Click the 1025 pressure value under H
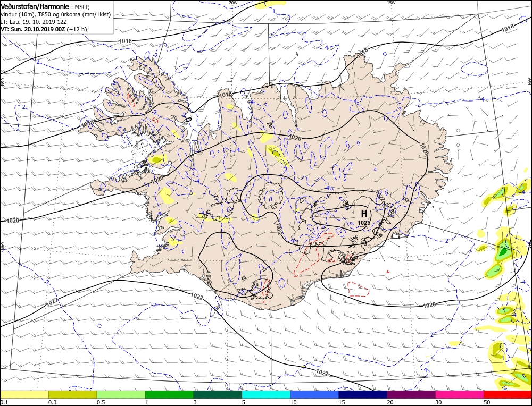This screenshot has height=406, width=532. point(364,223)
